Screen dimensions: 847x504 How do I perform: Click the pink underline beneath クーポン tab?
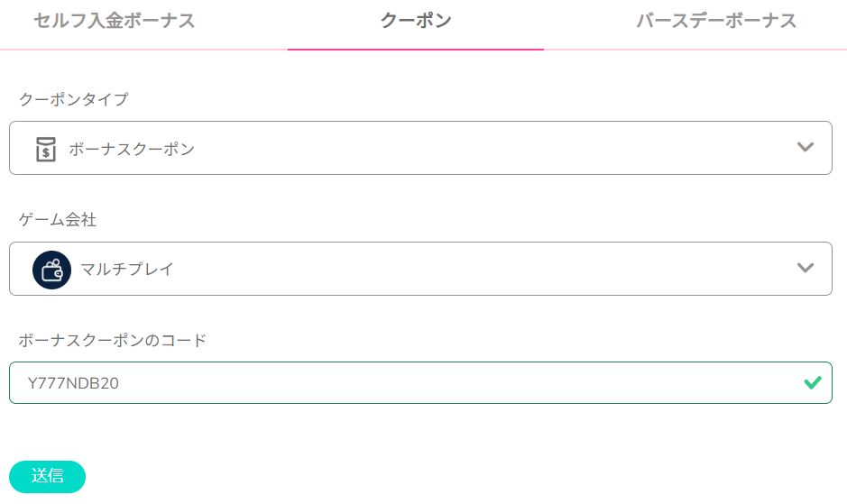(x=416, y=49)
